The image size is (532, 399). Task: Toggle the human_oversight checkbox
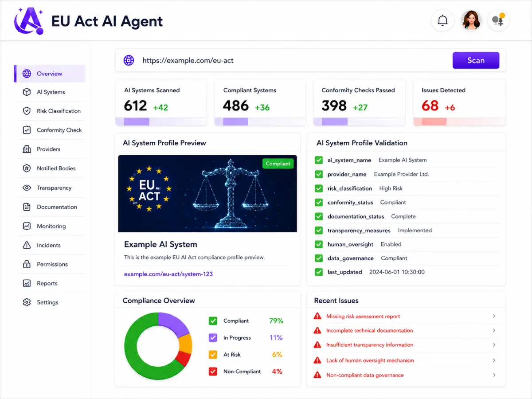click(x=318, y=244)
